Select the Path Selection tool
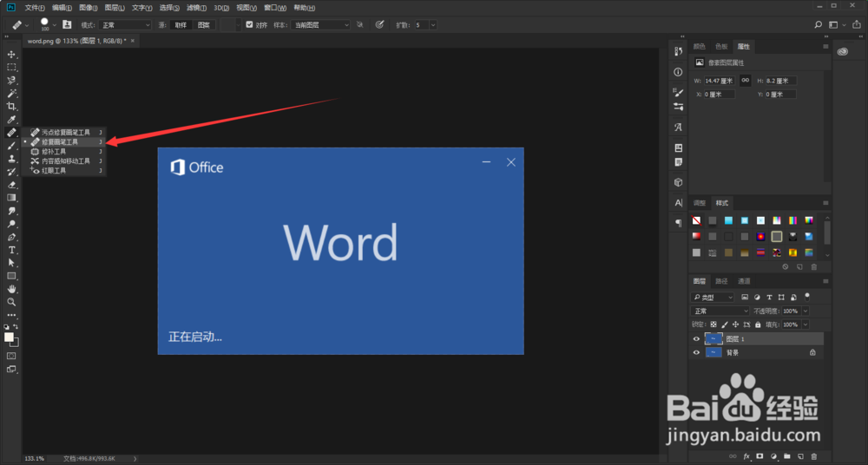Image resolution: width=868 pixels, height=465 pixels. [x=11, y=263]
